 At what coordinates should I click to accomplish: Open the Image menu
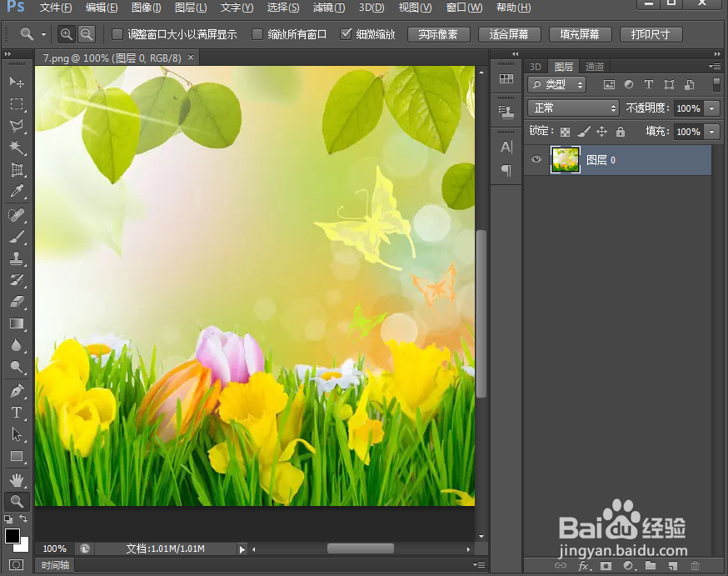point(147,8)
